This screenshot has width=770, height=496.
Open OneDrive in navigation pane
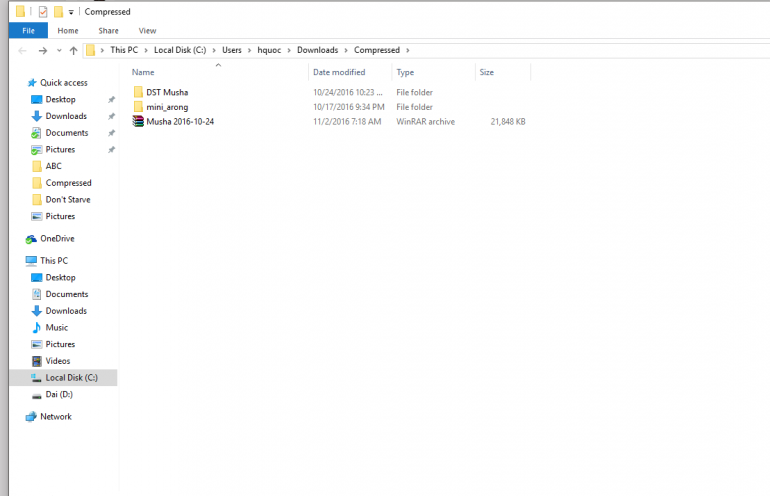(x=56, y=239)
